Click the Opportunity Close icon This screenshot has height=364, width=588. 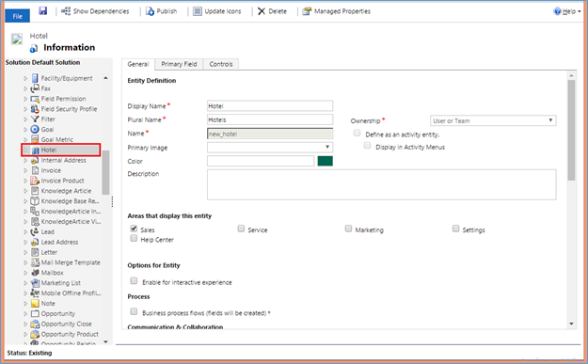click(35, 324)
